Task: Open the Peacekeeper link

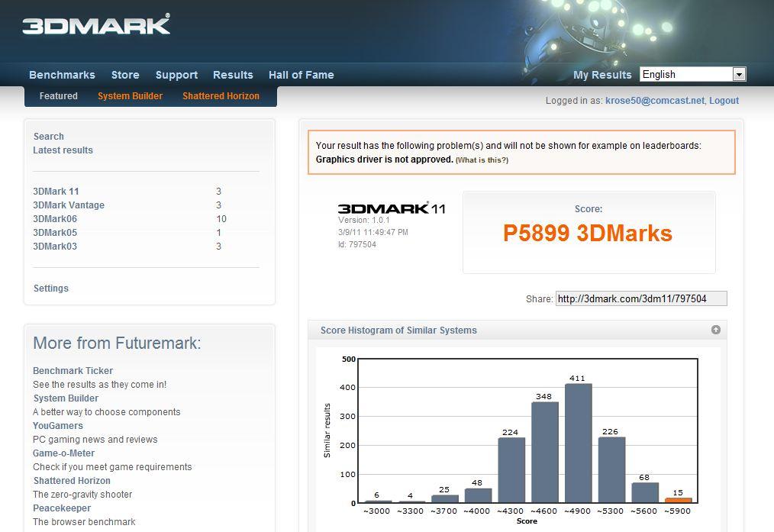Action: (x=62, y=508)
